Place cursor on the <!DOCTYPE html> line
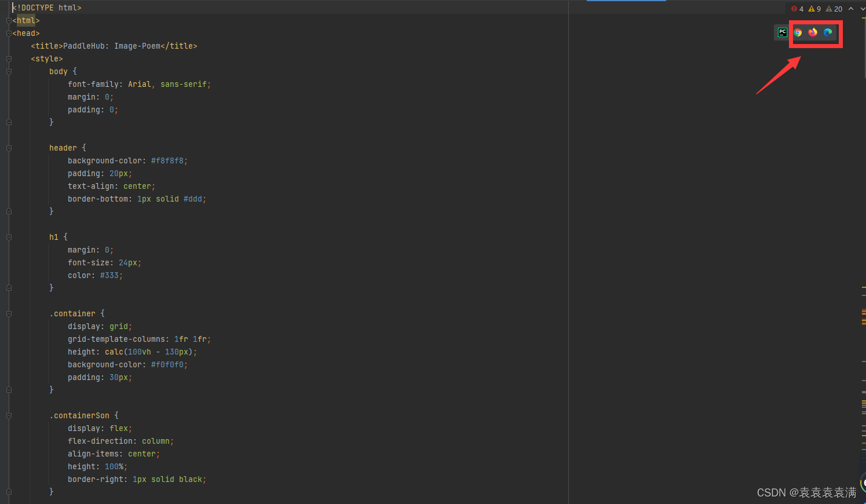The width and height of the screenshot is (866, 504). (47, 8)
